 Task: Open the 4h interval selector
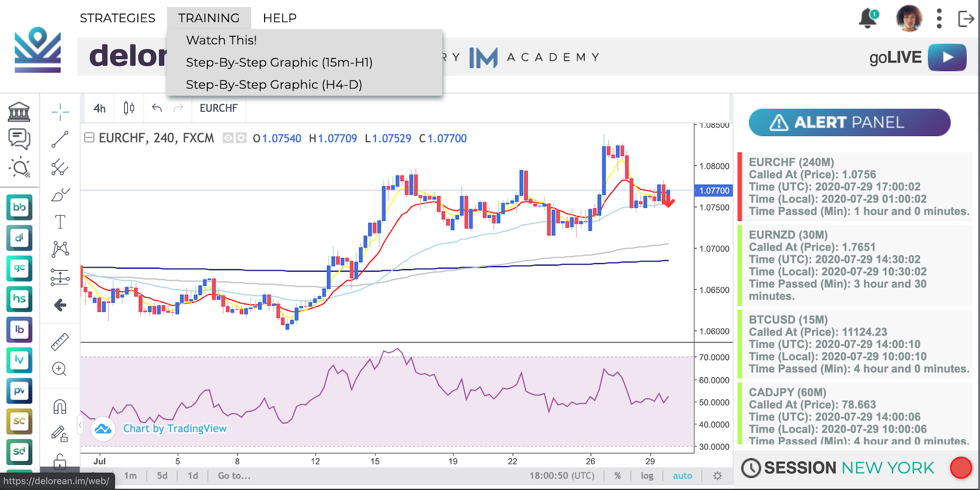point(100,108)
